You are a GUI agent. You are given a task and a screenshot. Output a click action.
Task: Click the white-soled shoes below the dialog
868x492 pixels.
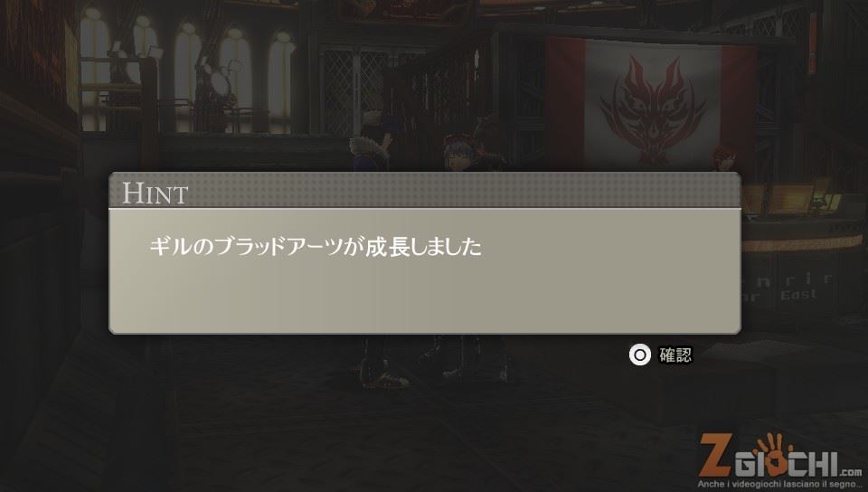pos(386,377)
